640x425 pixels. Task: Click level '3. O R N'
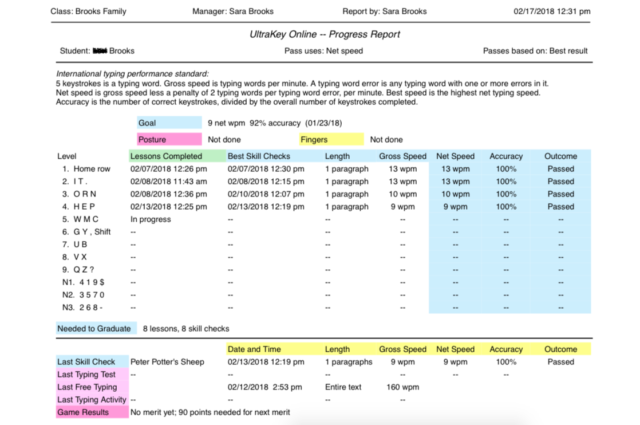coord(79,194)
